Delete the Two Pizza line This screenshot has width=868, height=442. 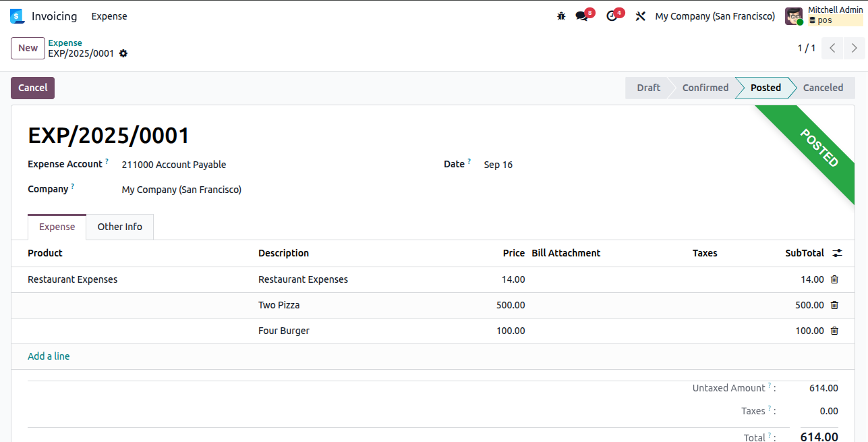click(834, 305)
